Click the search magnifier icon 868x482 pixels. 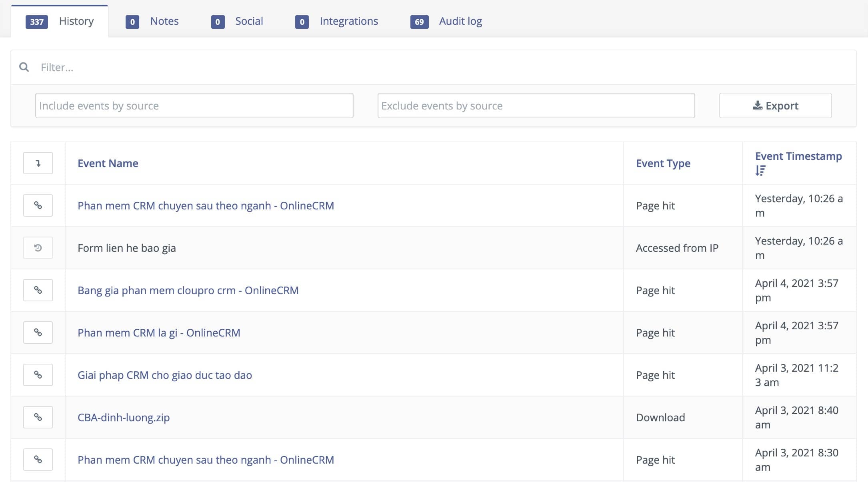(24, 67)
